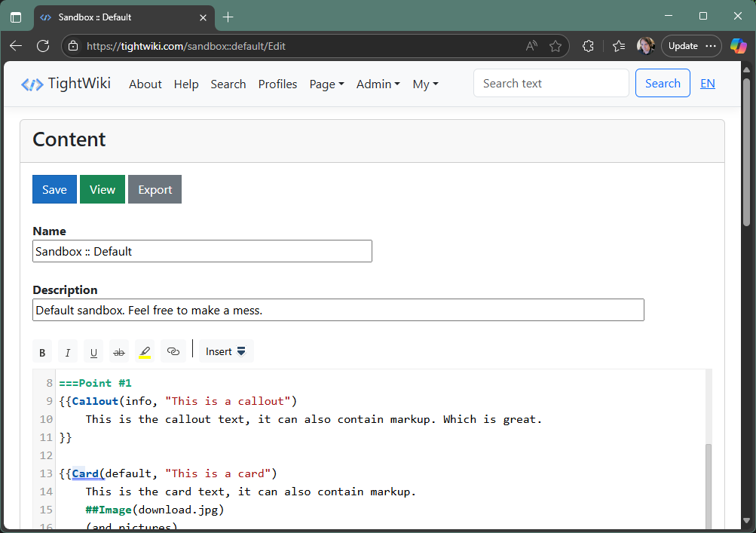The width and height of the screenshot is (756, 533).
Task: Add this page to favorites
Action: pyautogui.click(x=556, y=46)
